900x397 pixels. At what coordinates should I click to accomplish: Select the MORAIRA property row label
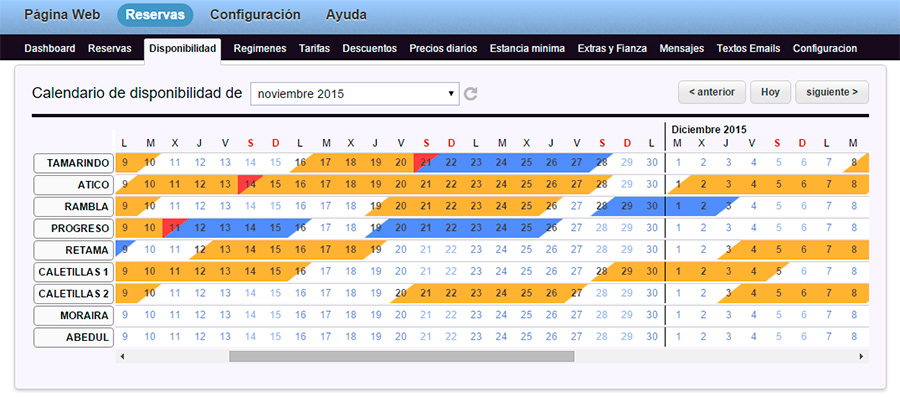[x=72, y=316]
